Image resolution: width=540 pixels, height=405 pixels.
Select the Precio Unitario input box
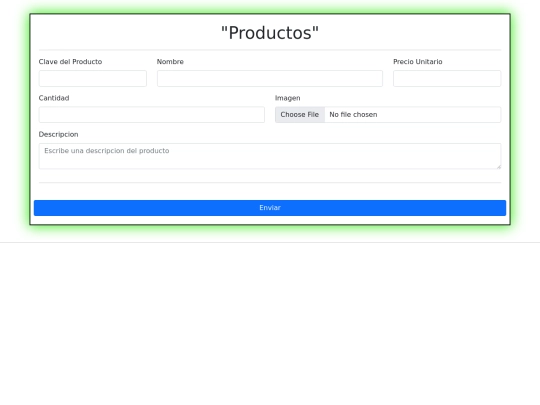tap(447, 79)
